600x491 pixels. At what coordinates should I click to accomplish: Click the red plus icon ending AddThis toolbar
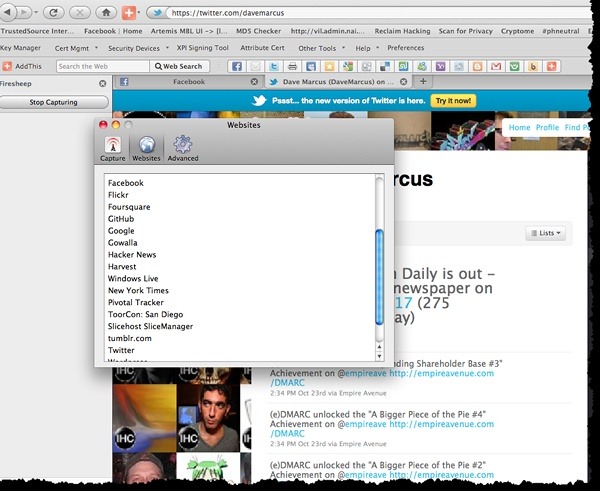[x=551, y=66]
